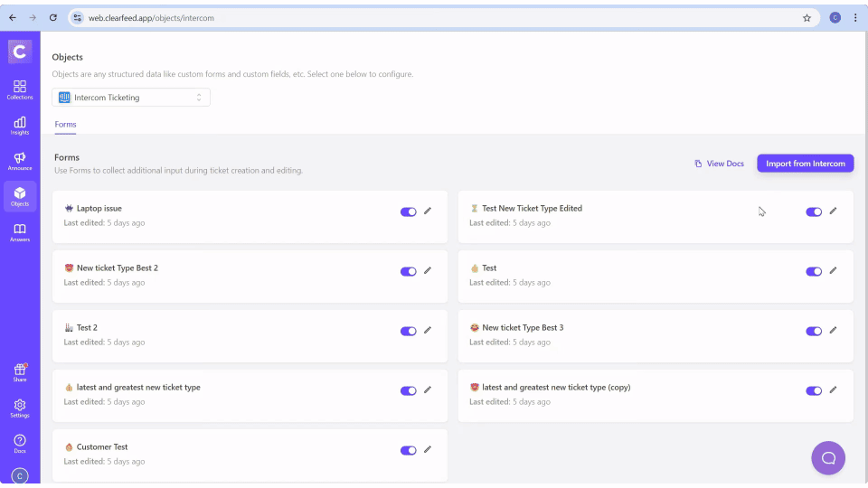Screen dimensions: 868x488
Task: Open the Insights sidebar icon
Action: coord(20,125)
